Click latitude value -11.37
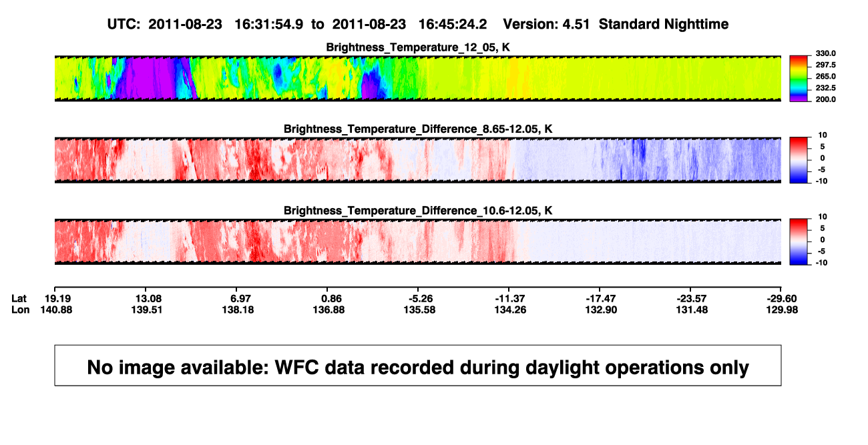The image size is (868, 445). point(510,298)
